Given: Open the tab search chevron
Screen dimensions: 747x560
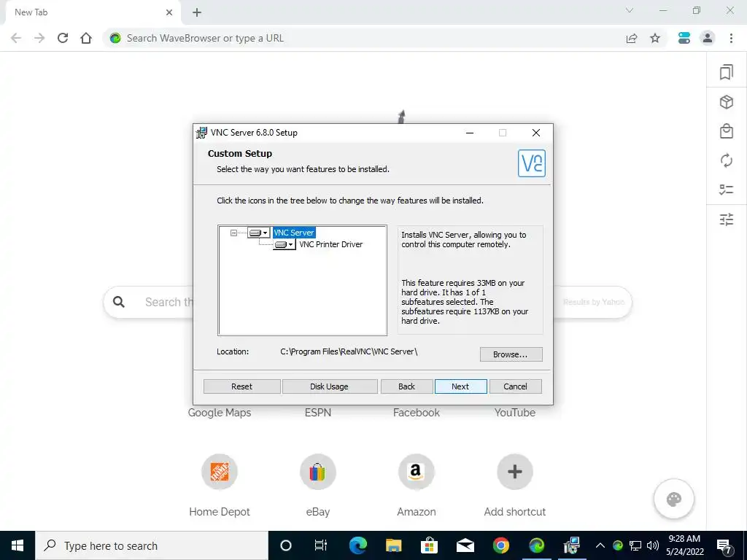Looking at the screenshot, I should tap(630, 10).
